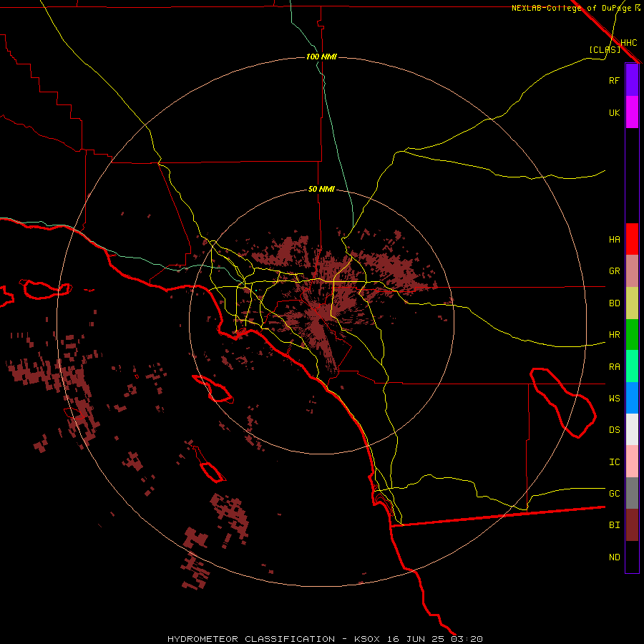Click the BD legend label
This screenshot has width=644, height=644.
[615, 303]
